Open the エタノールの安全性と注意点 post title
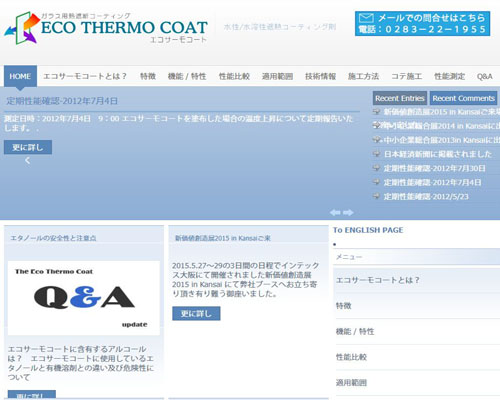The width and height of the screenshot is (500, 400). tap(53, 238)
